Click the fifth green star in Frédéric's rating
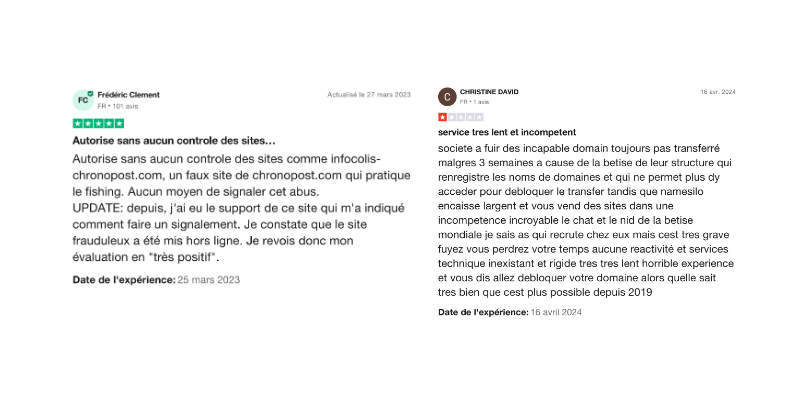This screenshot has height=400, width=800. click(x=119, y=123)
